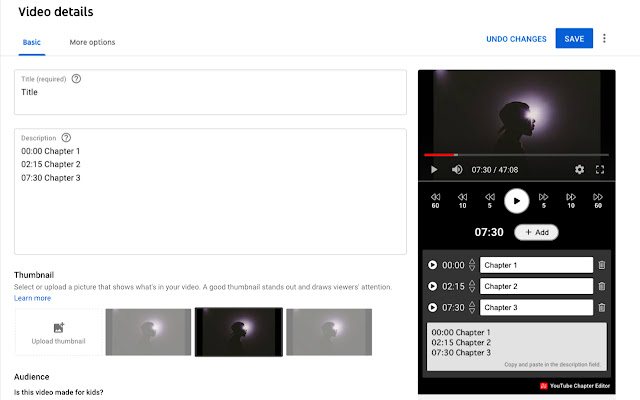This screenshot has height=400, width=640.
Task: Rewind 60 seconds in chapter editor
Action: 436,201
